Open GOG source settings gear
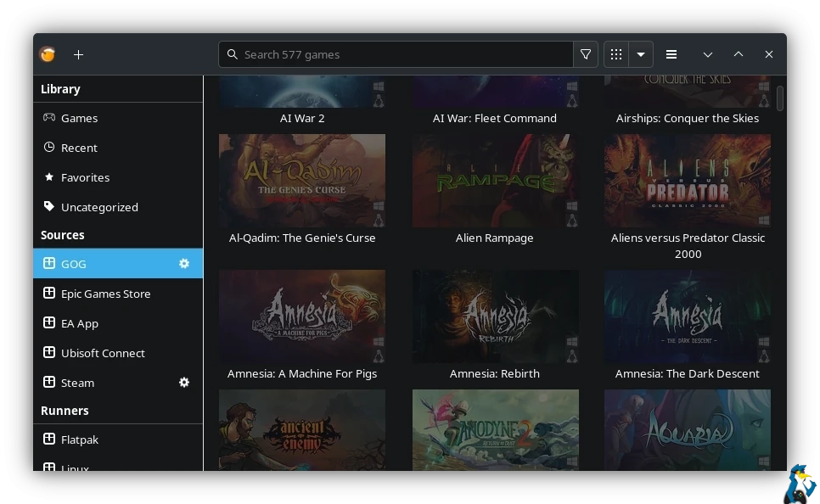This screenshot has width=820, height=504. 184,264
